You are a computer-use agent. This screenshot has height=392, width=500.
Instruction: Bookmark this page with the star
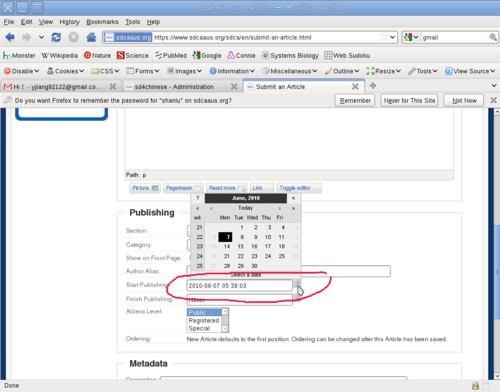(383, 37)
